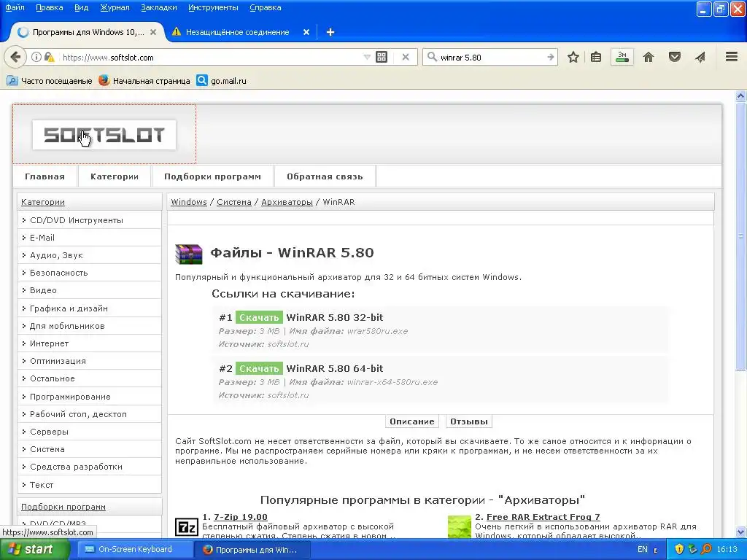This screenshot has width=747, height=560.
Task: Open a new tab with plus
Action: [330, 32]
